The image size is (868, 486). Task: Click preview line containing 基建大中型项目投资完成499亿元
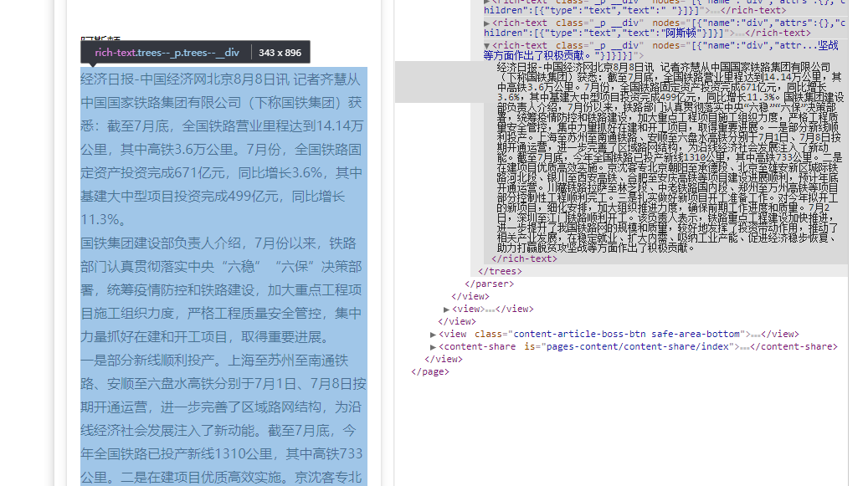click(213, 197)
